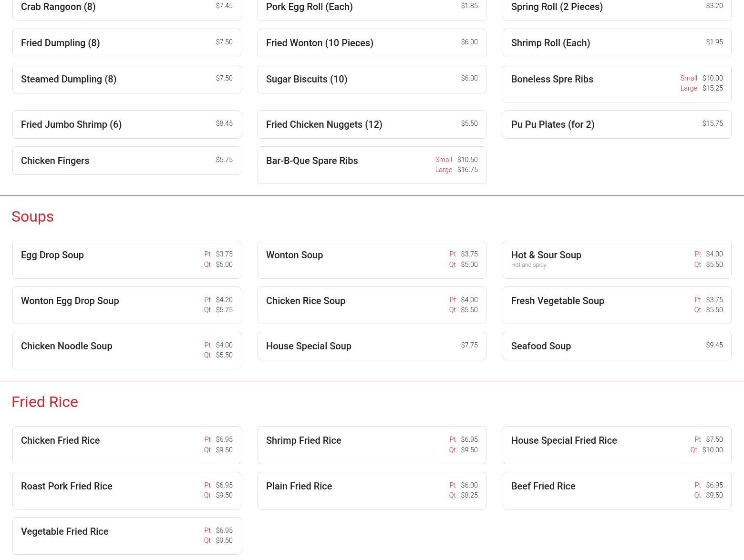Click Qt $5.00 price of Wonton Soup
The image size is (744, 560).
pyautogui.click(x=463, y=265)
